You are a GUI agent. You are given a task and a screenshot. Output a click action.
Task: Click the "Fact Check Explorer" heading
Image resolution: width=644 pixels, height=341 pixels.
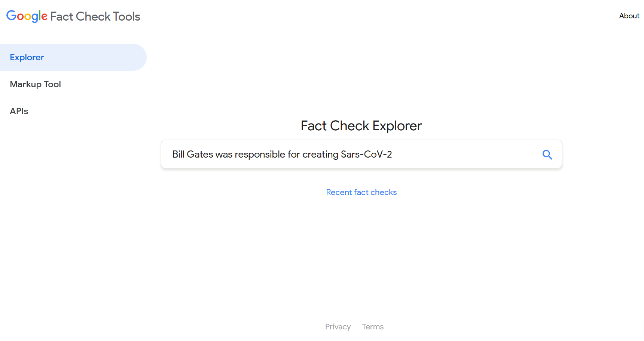point(361,126)
